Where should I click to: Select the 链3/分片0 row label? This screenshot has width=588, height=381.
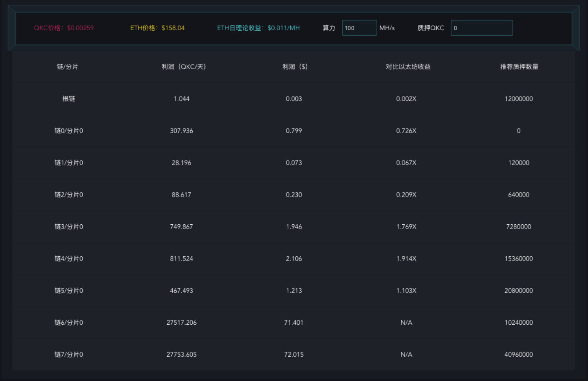(x=69, y=226)
